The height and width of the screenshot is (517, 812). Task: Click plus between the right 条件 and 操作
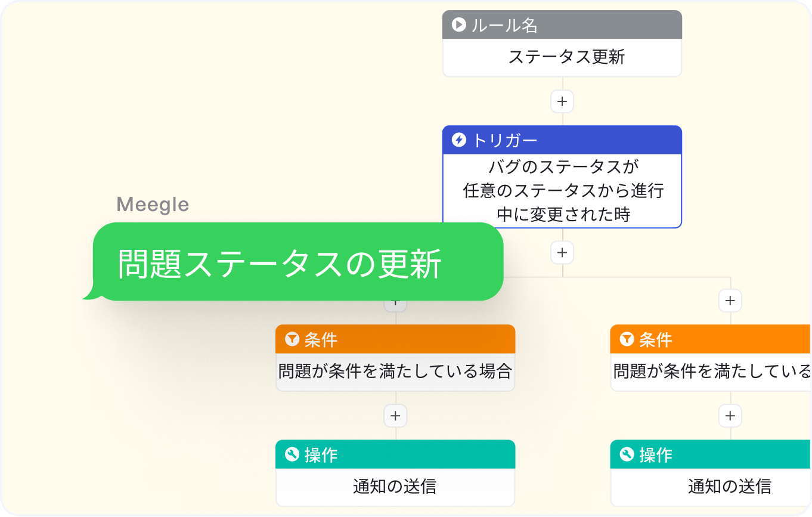[x=730, y=416]
